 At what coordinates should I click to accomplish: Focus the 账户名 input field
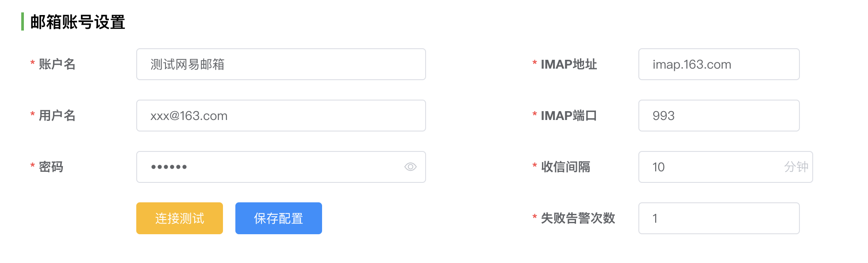pyautogui.click(x=281, y=64)
